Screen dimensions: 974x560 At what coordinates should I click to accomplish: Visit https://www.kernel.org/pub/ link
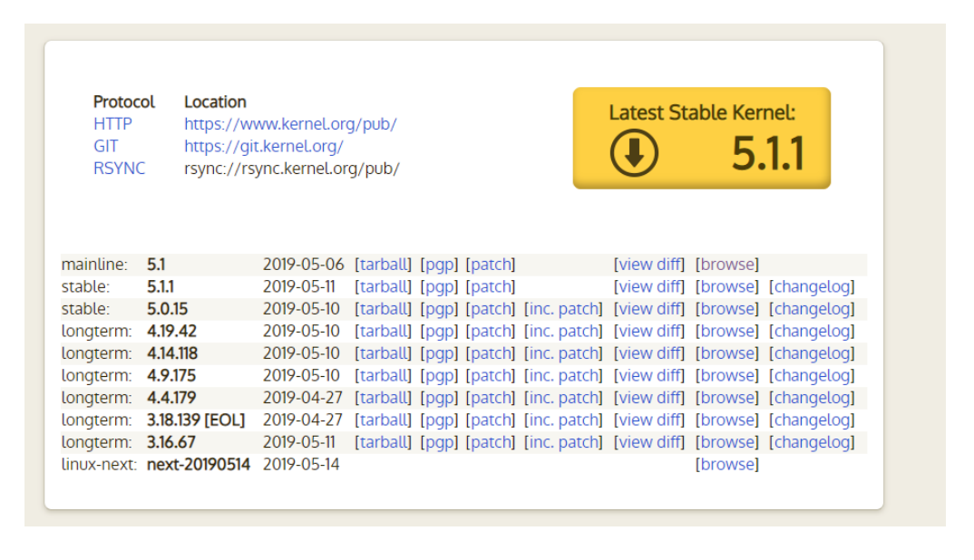coord(290,124)
